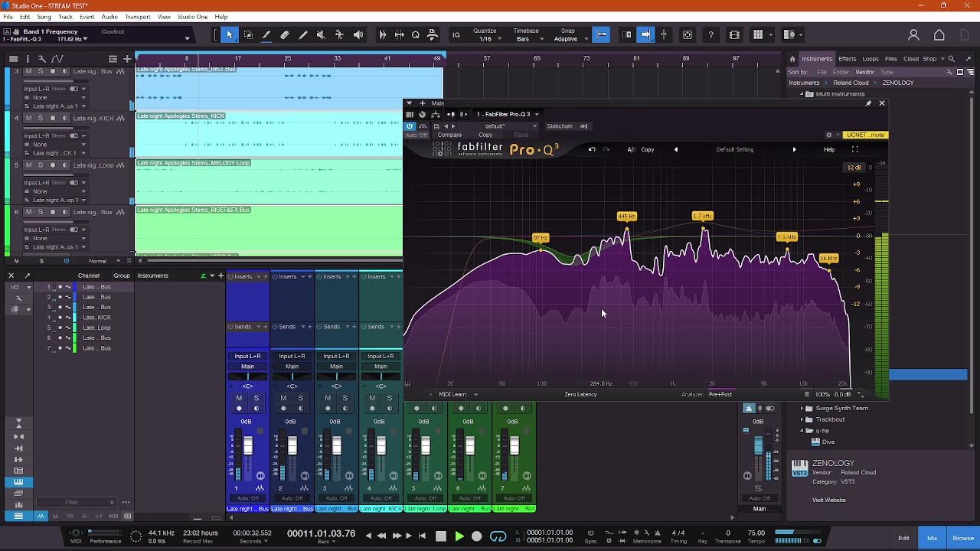
Task: Open the FabFilter Pro-Q 3 insert selector dropdown
Action: pyautogui.click(x=507, y=114)
